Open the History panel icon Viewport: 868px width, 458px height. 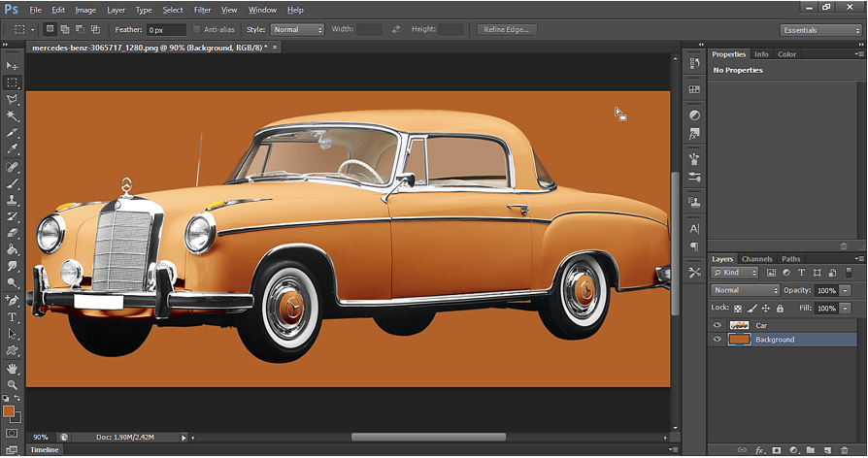pos(694,64)
